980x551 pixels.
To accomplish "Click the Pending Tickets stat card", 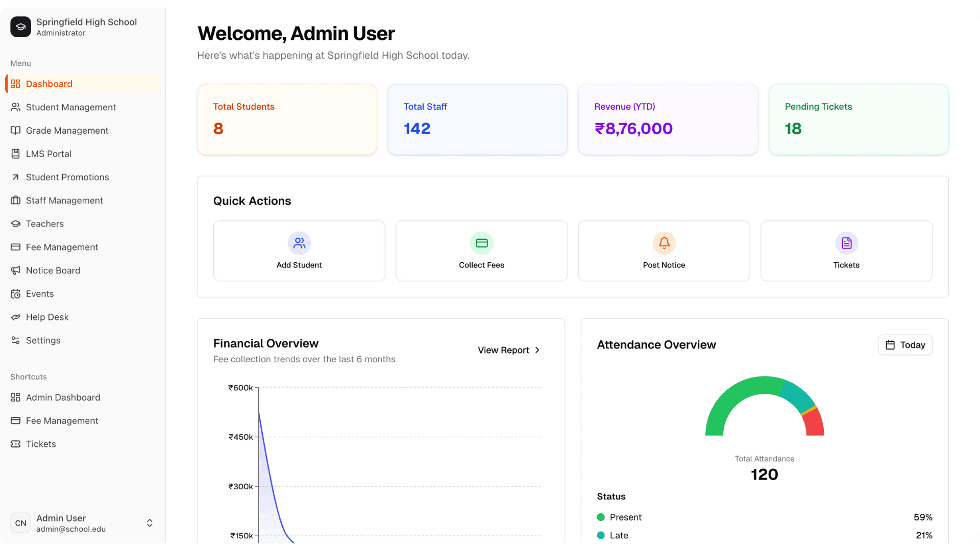I will tap(858, 119).
